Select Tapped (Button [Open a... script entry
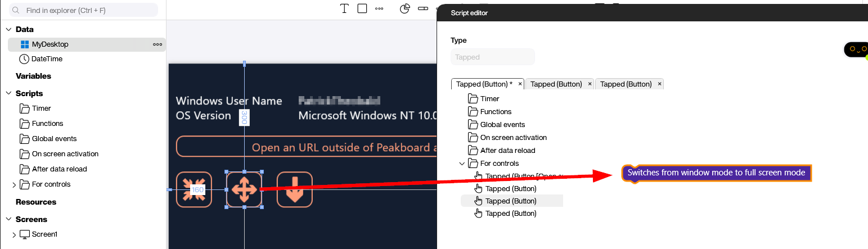 coord(524,176)
